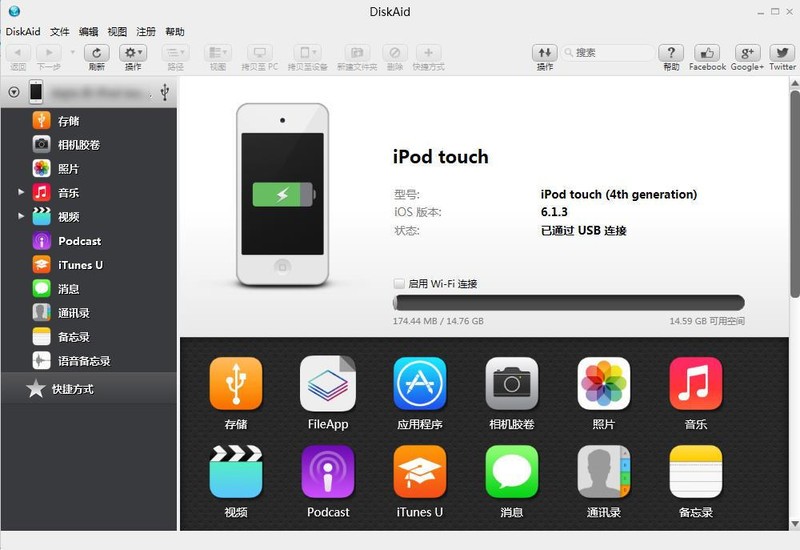Click the iOS version value 6.1.3
Screen dimensions: 800x550
point(554,212)
